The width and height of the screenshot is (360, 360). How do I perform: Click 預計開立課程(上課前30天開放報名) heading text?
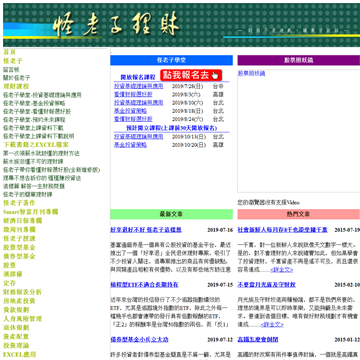pos(172,128)
